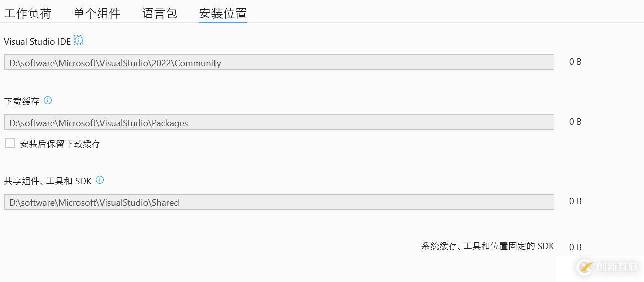Click the 0 B size beside the Packages path
This screenshot has height=282, width=644.
575,122
